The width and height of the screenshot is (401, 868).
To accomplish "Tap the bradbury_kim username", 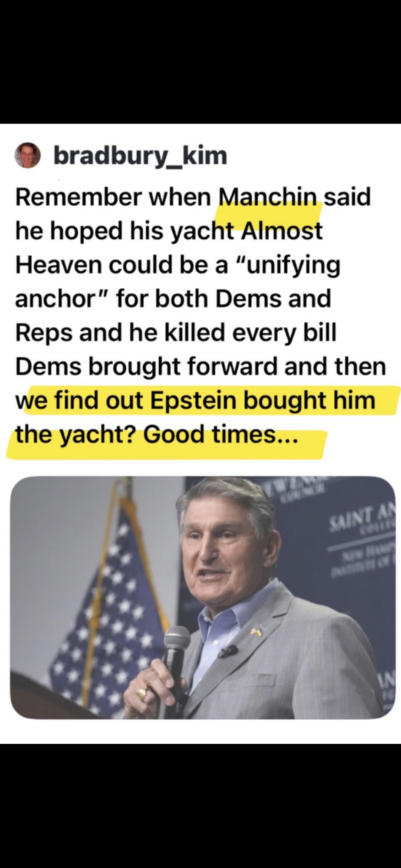I will [x=140, y=156].
